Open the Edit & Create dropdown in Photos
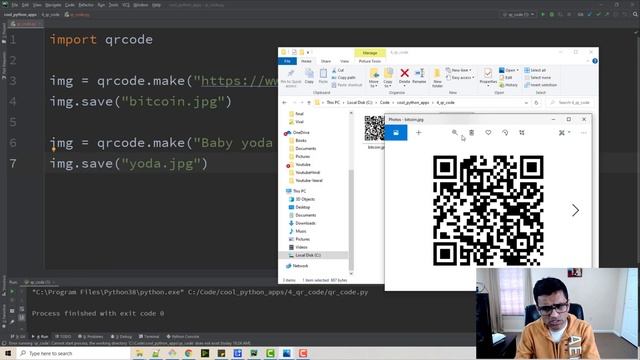Screen dimensions: 640x360 (564, 133)
